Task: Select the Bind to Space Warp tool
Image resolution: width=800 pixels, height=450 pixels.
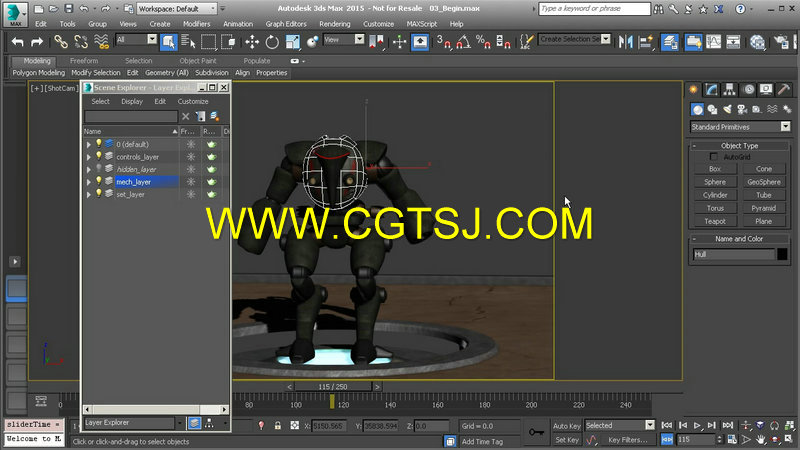Action: [101, 42]
